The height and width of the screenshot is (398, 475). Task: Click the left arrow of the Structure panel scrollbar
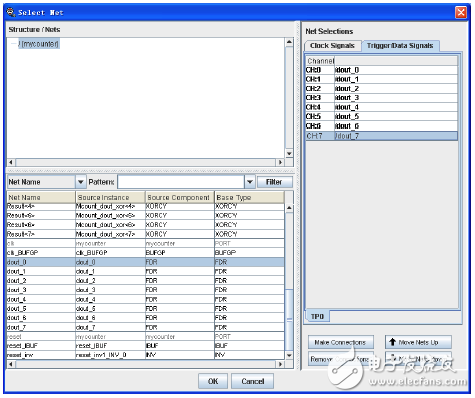click(x=11, y=162)
